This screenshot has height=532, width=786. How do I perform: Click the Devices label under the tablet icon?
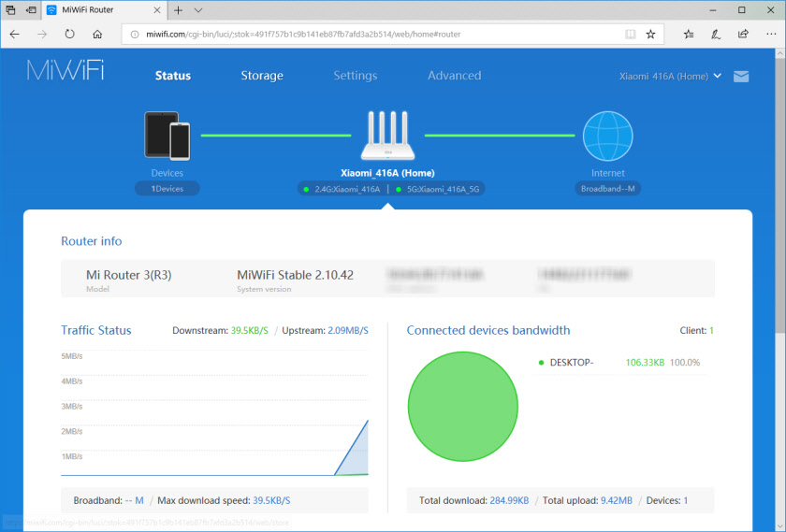(167, 173)
